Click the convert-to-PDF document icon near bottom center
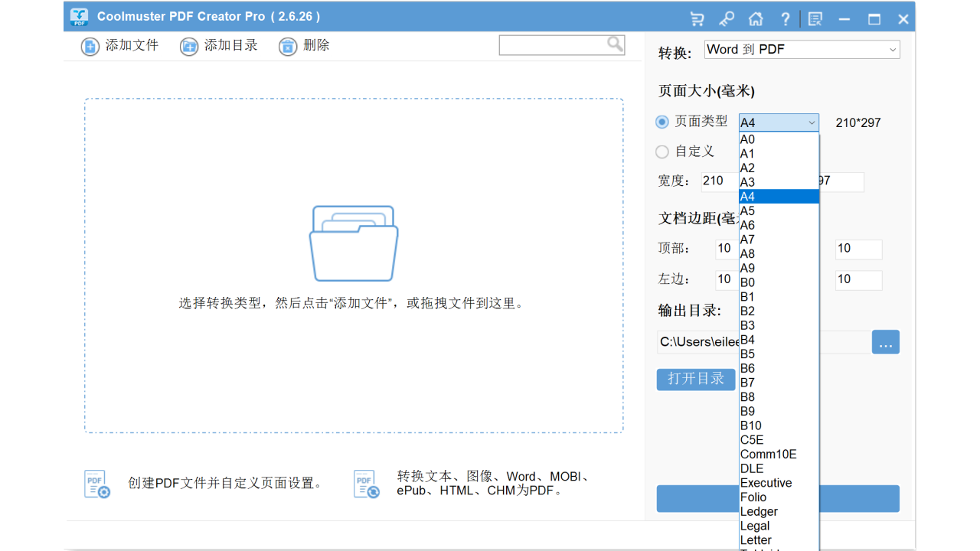This screenshot has height=551, width=980. (366, 483)
